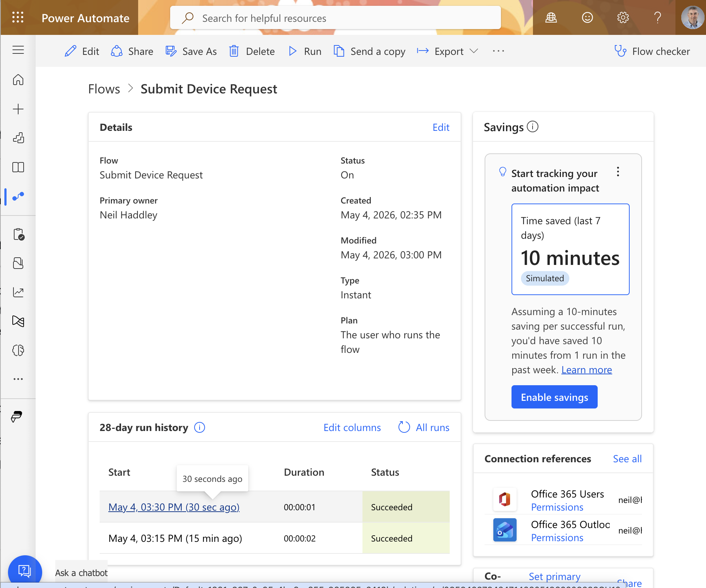Open Power Platform icon at sidebar bottom
The image size is (706, 588).
17,416
